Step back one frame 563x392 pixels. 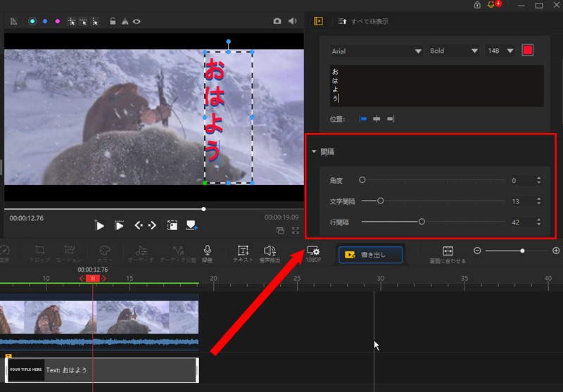click(139, 225)
